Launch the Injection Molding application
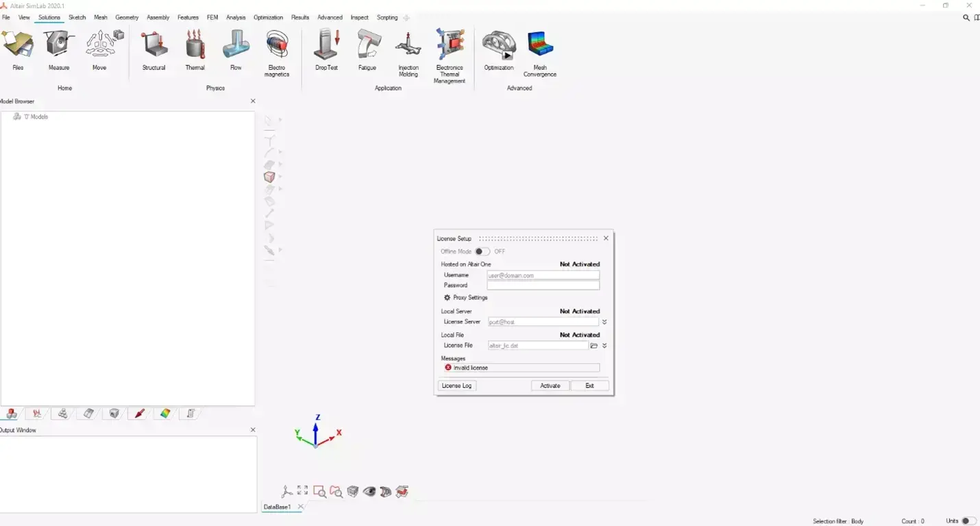This screenshot has height=526, width=980. click(408, 53)
